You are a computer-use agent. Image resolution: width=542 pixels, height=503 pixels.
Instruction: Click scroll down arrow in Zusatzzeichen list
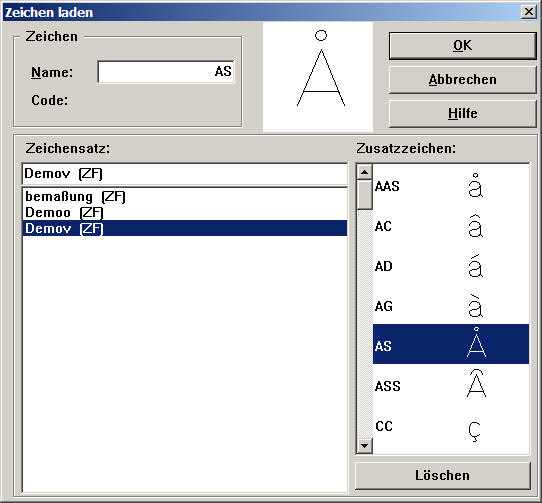[364, 446]
